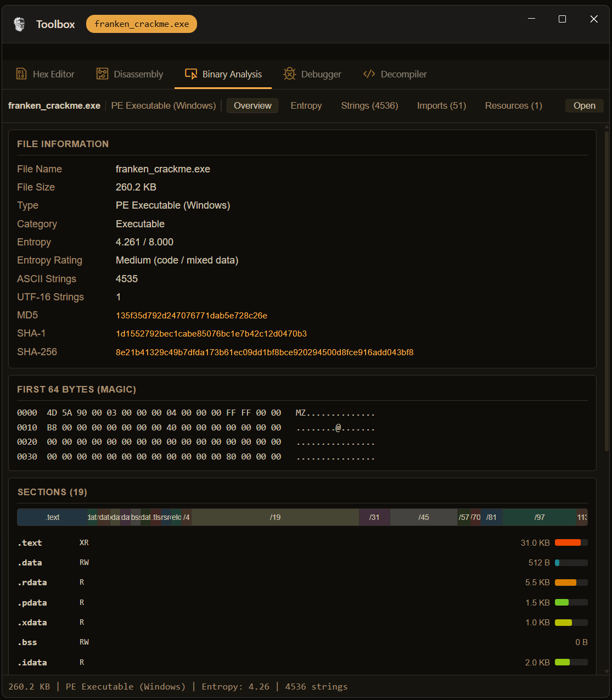Click the file name label beside sub-tabs

pos(54,105)
